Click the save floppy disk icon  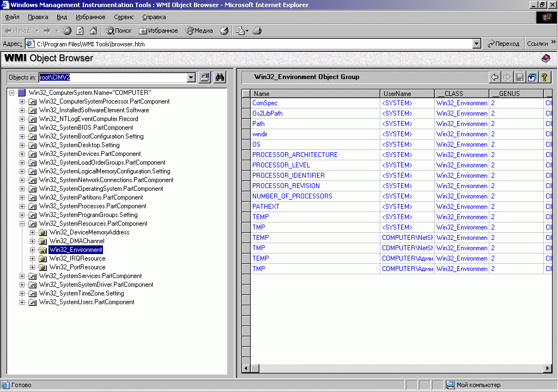tap(519, 77)
